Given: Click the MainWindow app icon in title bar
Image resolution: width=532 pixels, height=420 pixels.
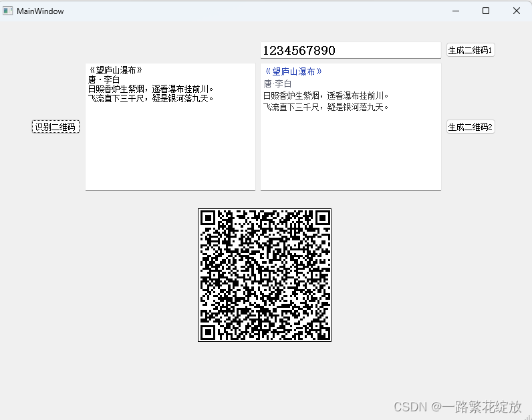Looking at the screenshot, I should click(x=7, y=11).
